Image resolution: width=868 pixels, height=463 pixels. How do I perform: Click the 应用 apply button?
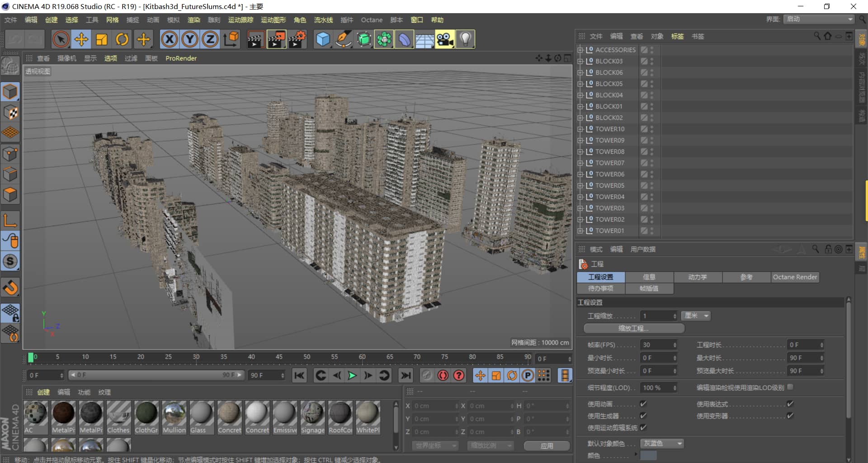tap(547, 446)
